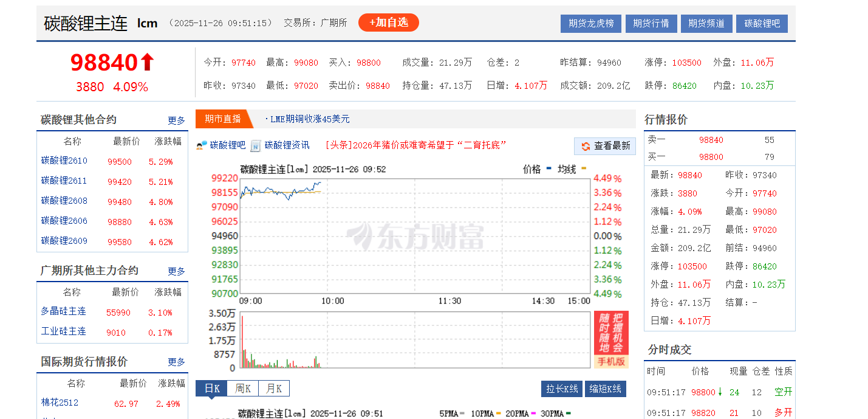
Task: Click 碳酸锂主连 page title
Action: [x=86, y=23]
